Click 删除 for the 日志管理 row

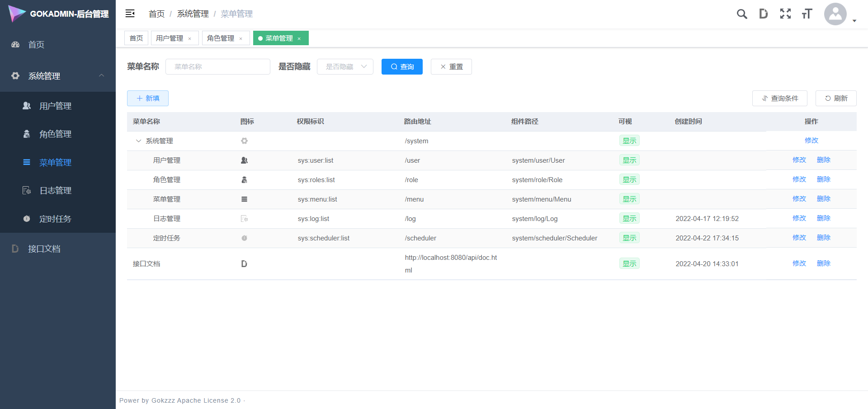point(823,218)
